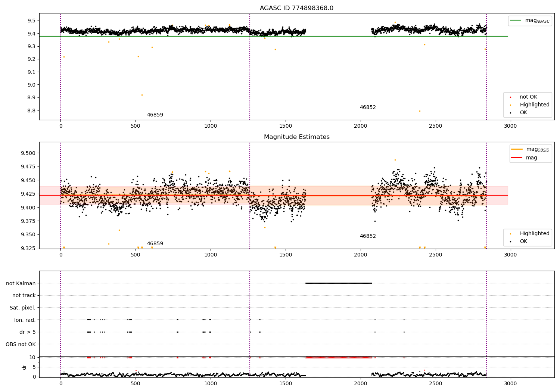This screenshot has height=392, width=560.
Task: Click the "46859" label in the top plot
Action: 155,115
